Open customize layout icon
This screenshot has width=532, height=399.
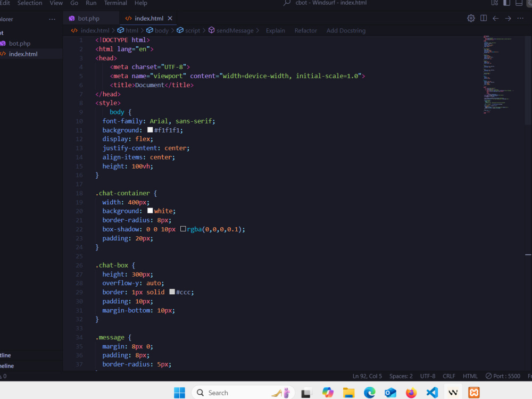pyautogui.click(x=495, y=3)
